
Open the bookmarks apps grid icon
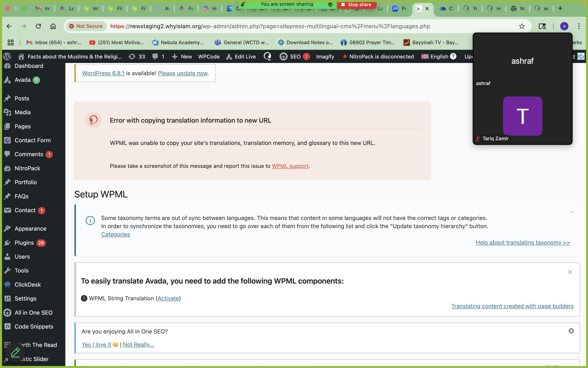pos(10,42)
